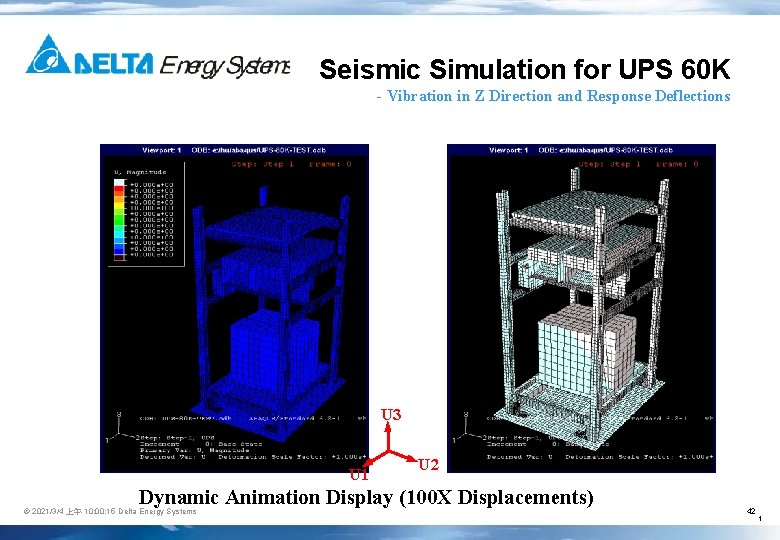Click 'Step: Step 1' text in right viewport
Screen dimensions: 780x540
pos(609,164)
